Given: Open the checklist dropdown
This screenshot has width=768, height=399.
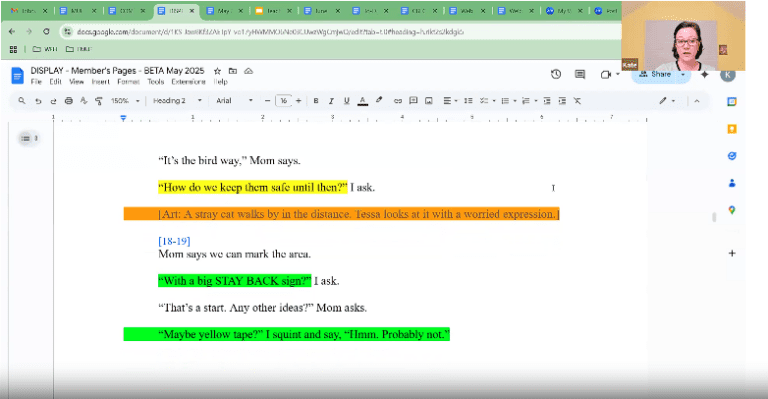Looking at the screenshot, I should pos(487,101).
